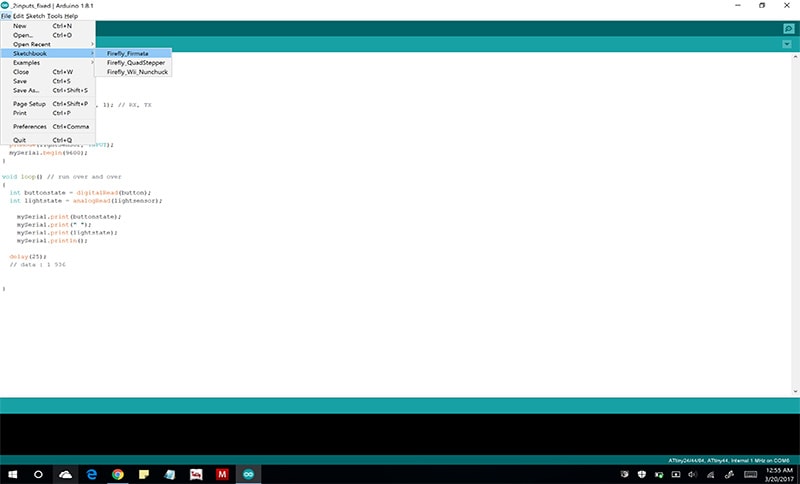Select the Arduino IDE taskbar icon

point(248,474)
